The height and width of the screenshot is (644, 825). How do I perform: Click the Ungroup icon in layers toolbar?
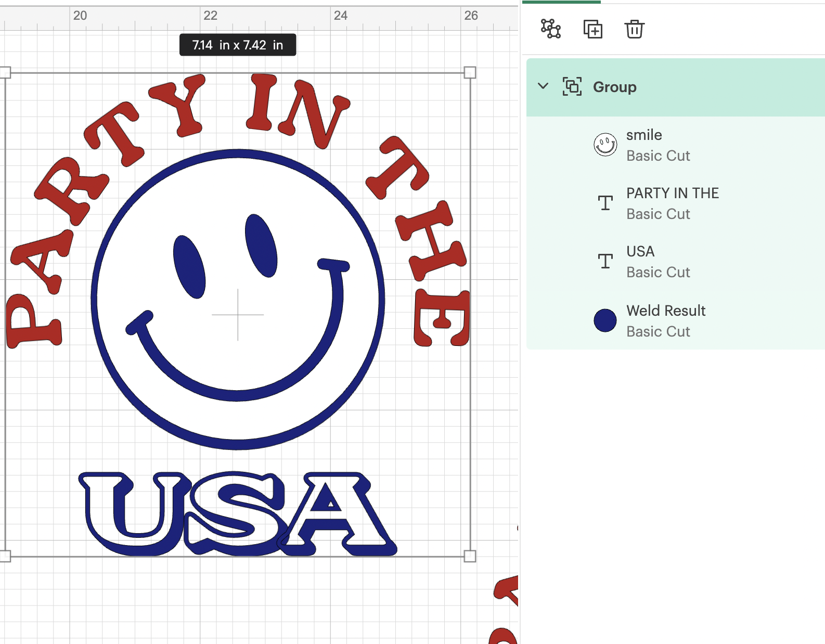[551, 29]
